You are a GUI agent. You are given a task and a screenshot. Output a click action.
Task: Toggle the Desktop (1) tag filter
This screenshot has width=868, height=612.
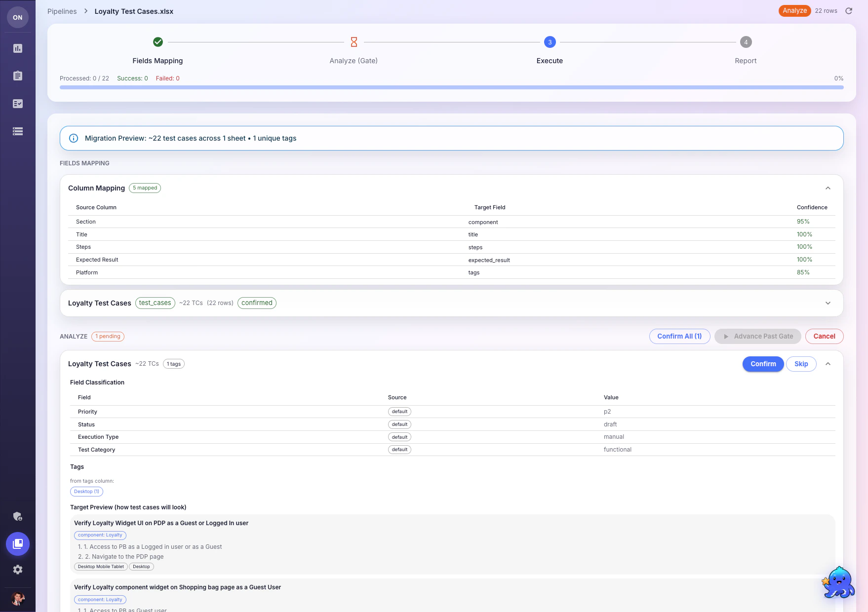coord(86,491)
